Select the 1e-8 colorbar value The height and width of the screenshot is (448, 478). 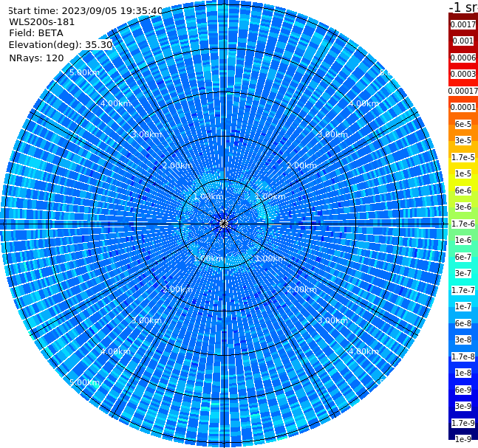(x=463, y=373)
